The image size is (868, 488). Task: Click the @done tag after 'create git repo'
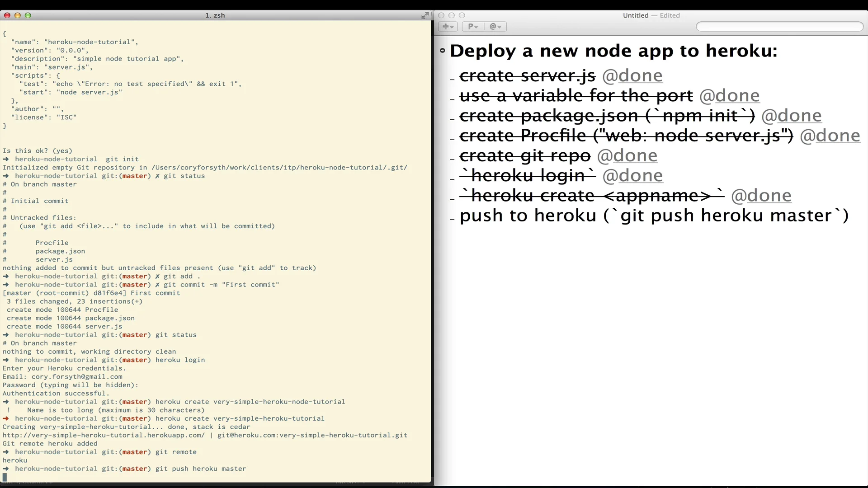point(627,155)
